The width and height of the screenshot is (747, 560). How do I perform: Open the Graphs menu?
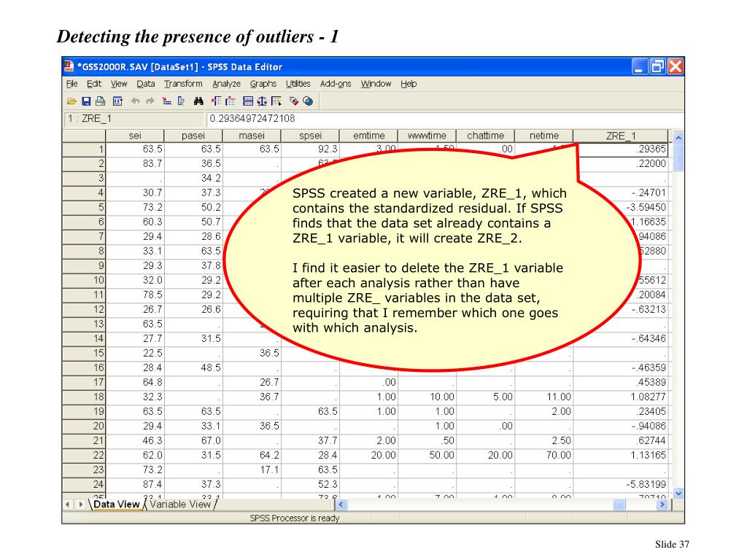(x=263, y=84)
